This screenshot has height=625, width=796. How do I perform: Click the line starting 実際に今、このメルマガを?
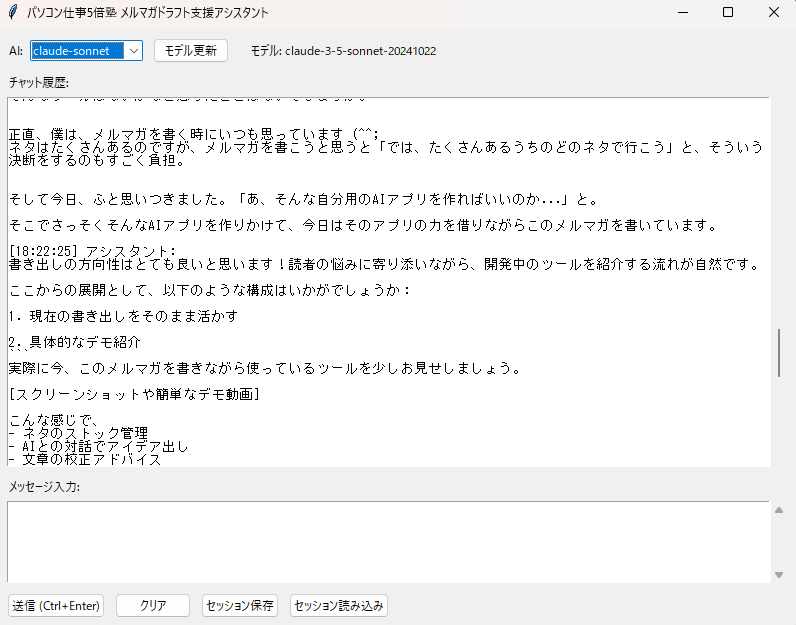point(266,368)
